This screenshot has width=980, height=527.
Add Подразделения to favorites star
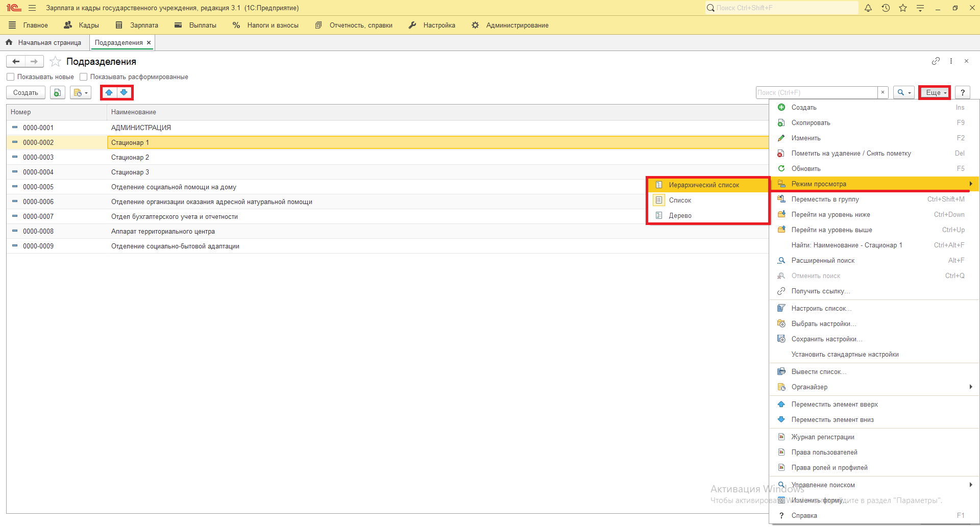tap(56, 62)
